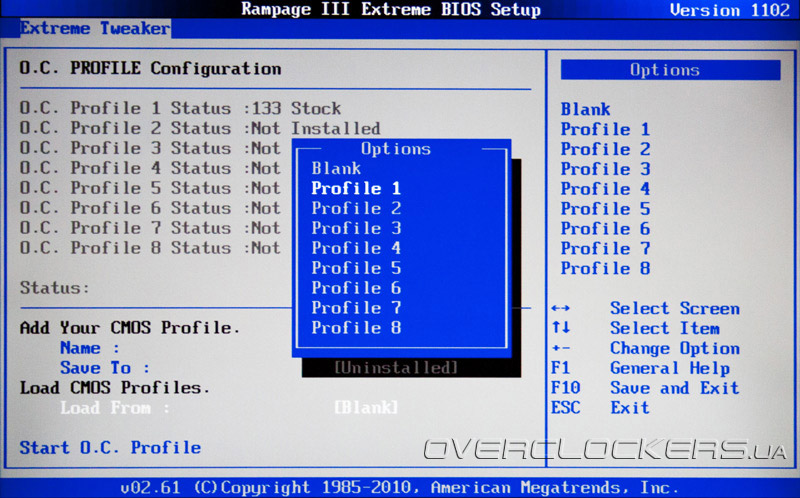Click O.C. Profile 2 Status row

pyautogui.click(x=200, y=128)
